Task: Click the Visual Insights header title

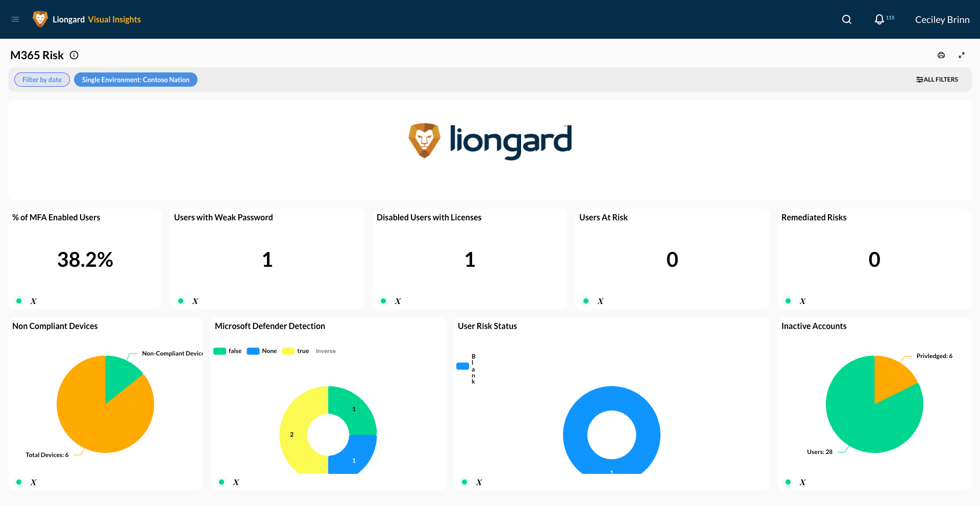Action: coord(114,19)
